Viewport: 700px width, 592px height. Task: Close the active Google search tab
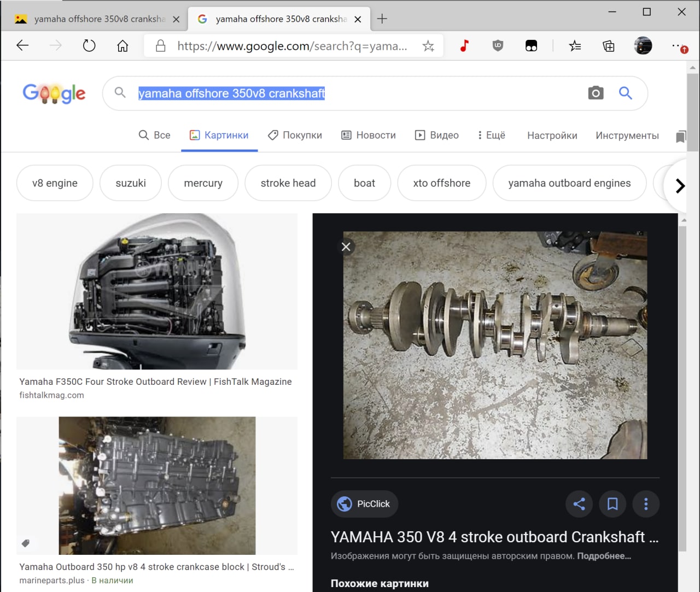point(358,19)
